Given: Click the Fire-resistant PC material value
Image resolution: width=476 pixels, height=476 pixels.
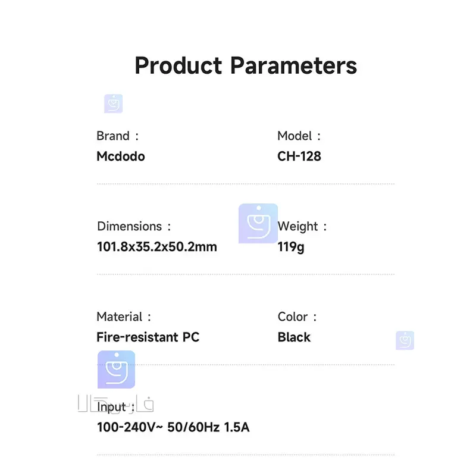Looking at the screenshot, I should tap(148, 337).
